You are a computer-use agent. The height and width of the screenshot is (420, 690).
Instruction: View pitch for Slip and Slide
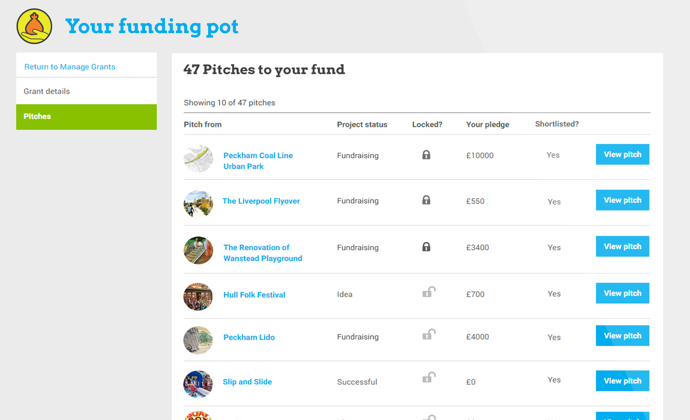[x=622, y=380]
